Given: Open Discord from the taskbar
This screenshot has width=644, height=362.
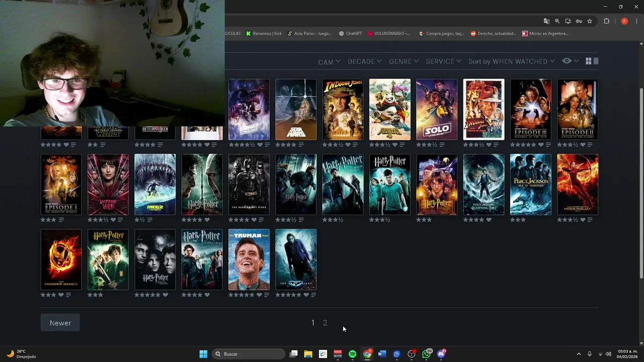Looking at the screenshot, I should 441,354.
